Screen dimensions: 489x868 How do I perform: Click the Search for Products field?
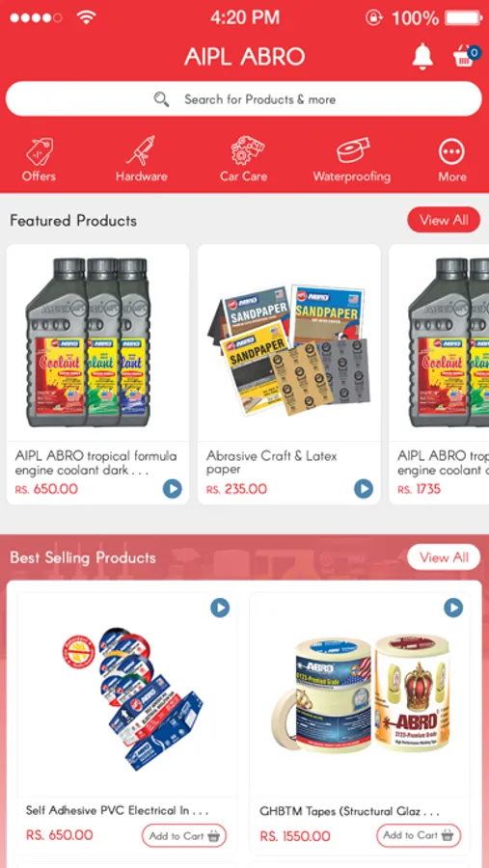[x=244, y=99]
